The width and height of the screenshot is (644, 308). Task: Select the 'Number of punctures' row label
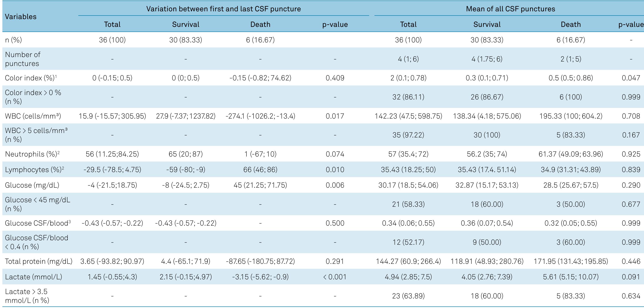[x=22, y=59]
